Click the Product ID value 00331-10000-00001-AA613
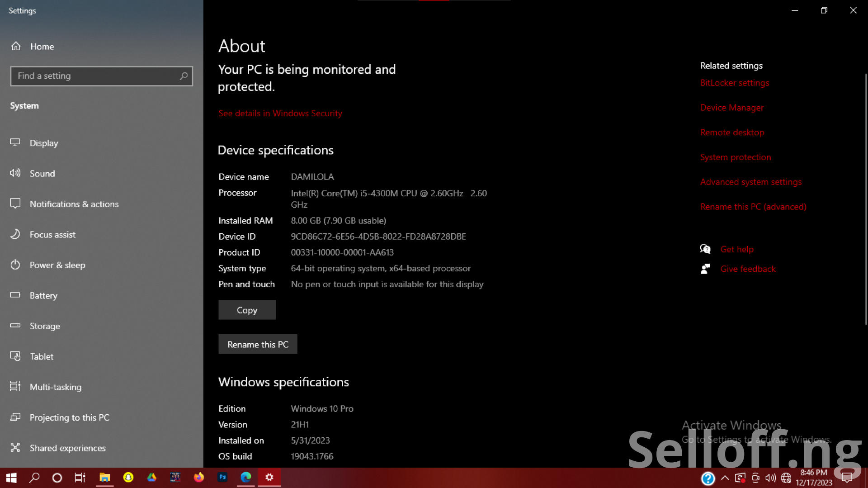 pyautogui.click(x=342, y=252)
